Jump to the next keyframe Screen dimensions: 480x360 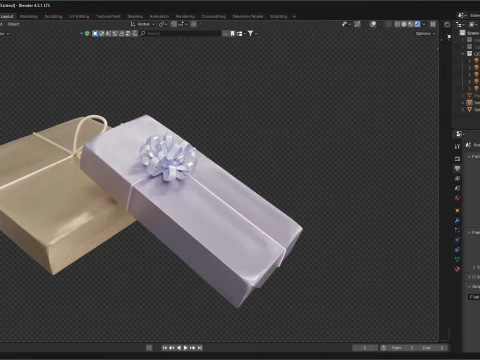[x=193, y=348]
